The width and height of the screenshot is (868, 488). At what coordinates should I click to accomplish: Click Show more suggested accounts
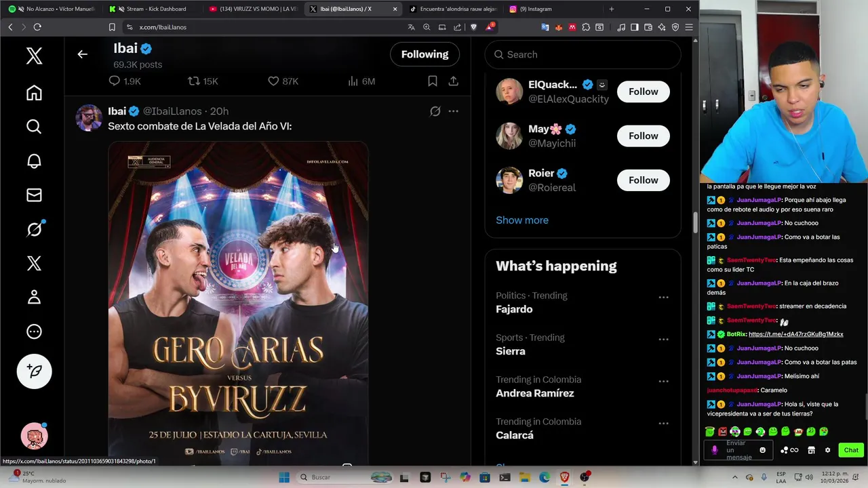click(x=522, y=220)
